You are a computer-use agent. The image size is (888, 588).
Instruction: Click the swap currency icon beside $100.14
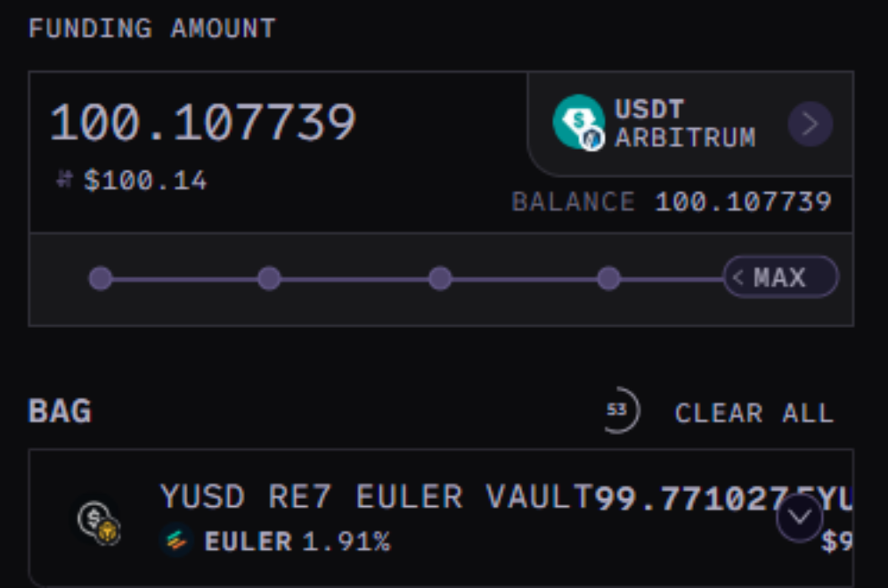pos(64,181)
